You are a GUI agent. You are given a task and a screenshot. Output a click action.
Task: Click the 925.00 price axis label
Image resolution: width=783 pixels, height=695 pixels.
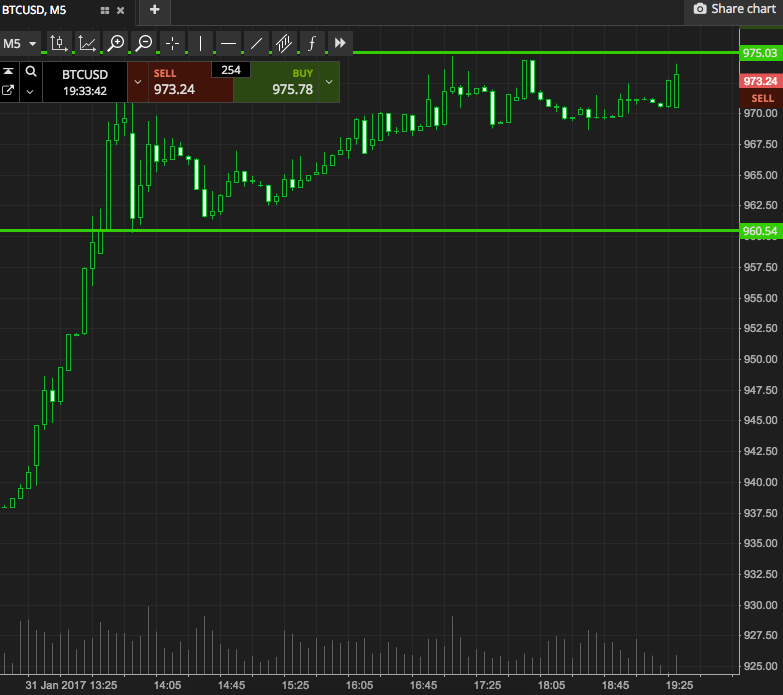pyautogui.click(x=761, y=666)
